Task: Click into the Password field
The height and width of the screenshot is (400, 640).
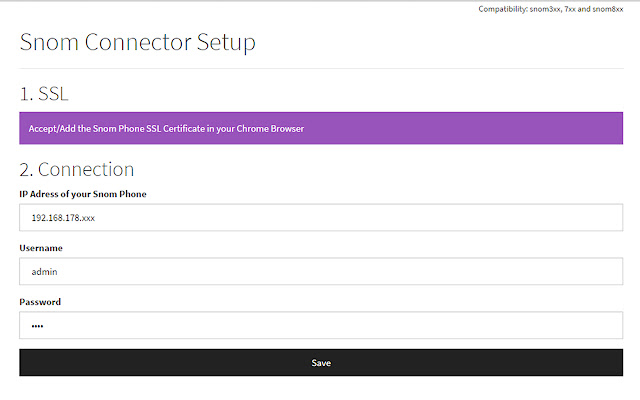Action: (321, 325)
